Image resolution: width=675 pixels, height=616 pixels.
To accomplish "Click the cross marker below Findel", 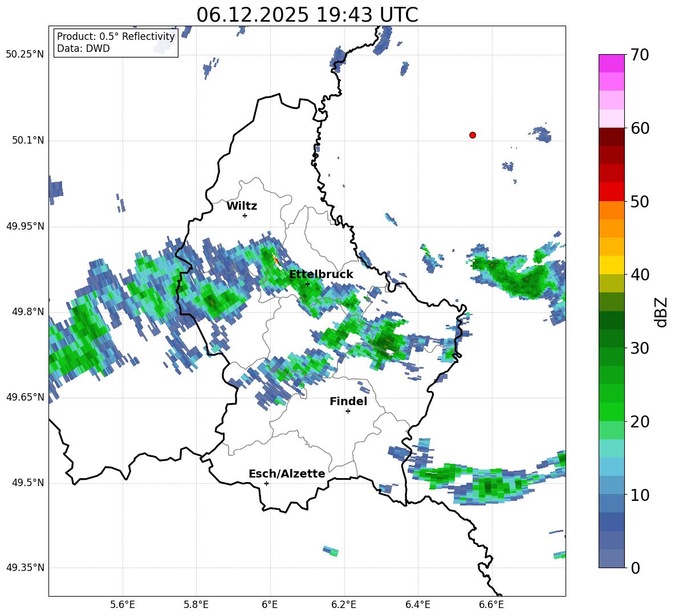I will tap(348, 411).
